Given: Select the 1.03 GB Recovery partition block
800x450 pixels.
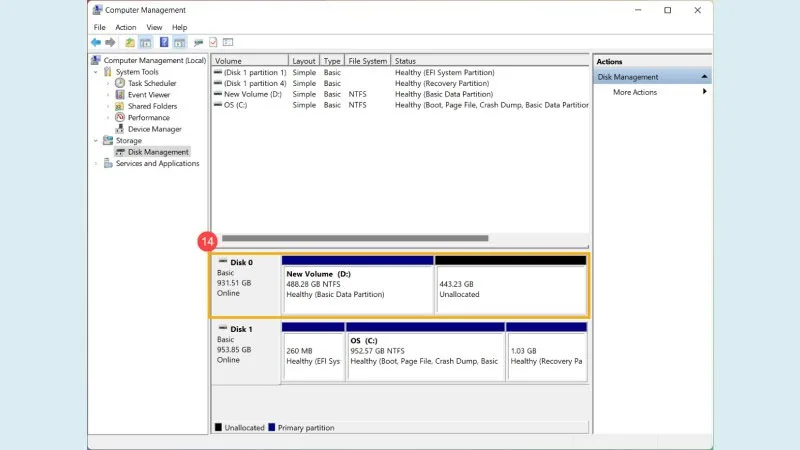Looking at the screenshot, I should [x=546, y=352].
